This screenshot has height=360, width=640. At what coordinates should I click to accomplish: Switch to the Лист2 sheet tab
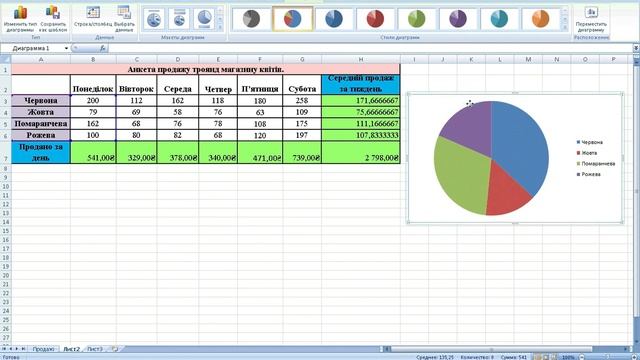coord(71,349)
